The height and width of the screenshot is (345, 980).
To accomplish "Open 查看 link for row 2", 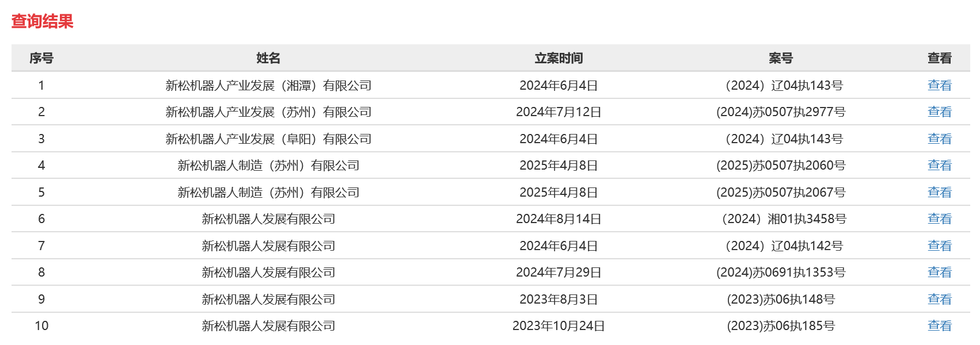I will click(x=939, y=112).
